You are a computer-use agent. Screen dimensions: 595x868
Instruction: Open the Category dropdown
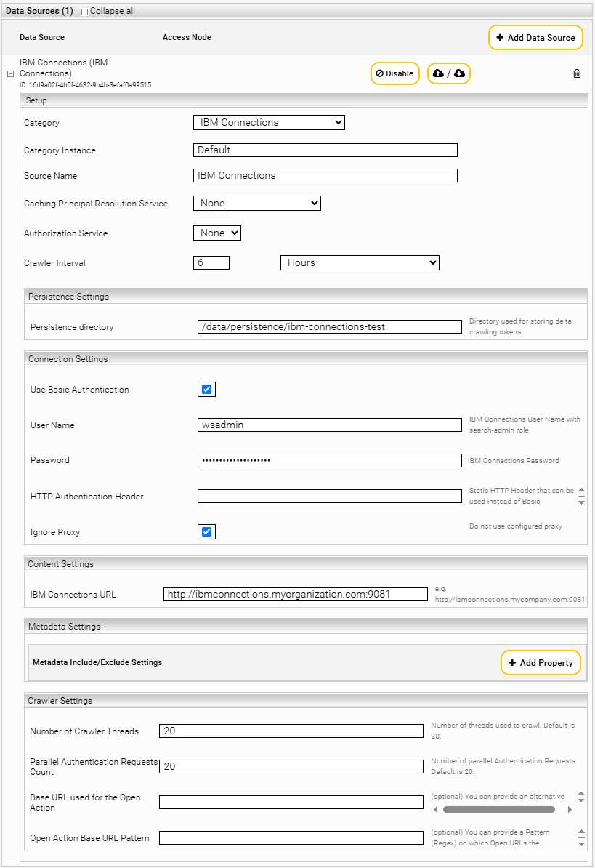pyautogui.click(x=269, y=122)
